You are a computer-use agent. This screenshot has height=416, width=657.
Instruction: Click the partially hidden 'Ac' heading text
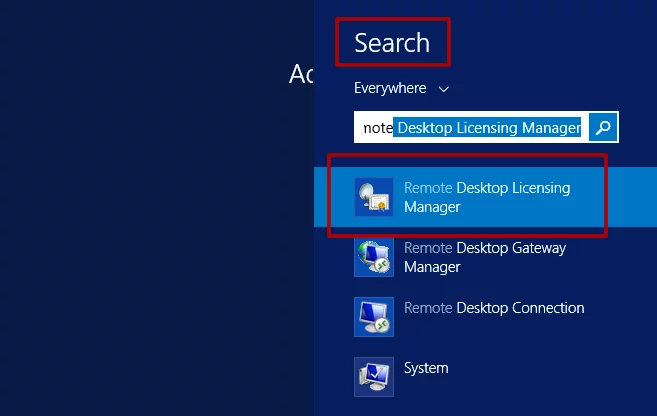point(301,73)
